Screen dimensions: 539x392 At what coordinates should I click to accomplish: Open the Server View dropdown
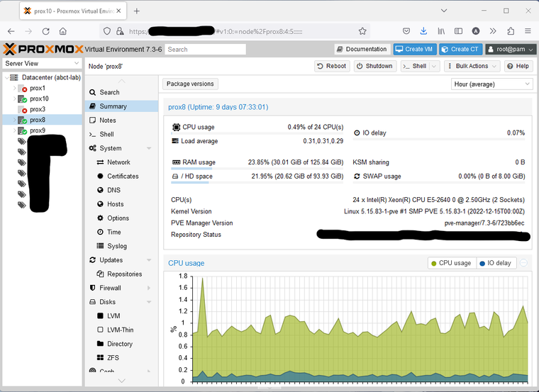coord(42,63)
